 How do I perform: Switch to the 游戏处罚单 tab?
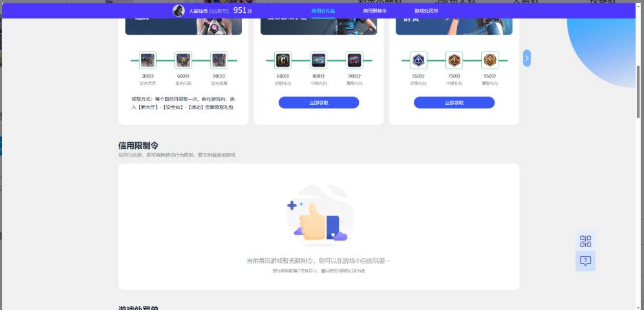click(x=426, y=11)
